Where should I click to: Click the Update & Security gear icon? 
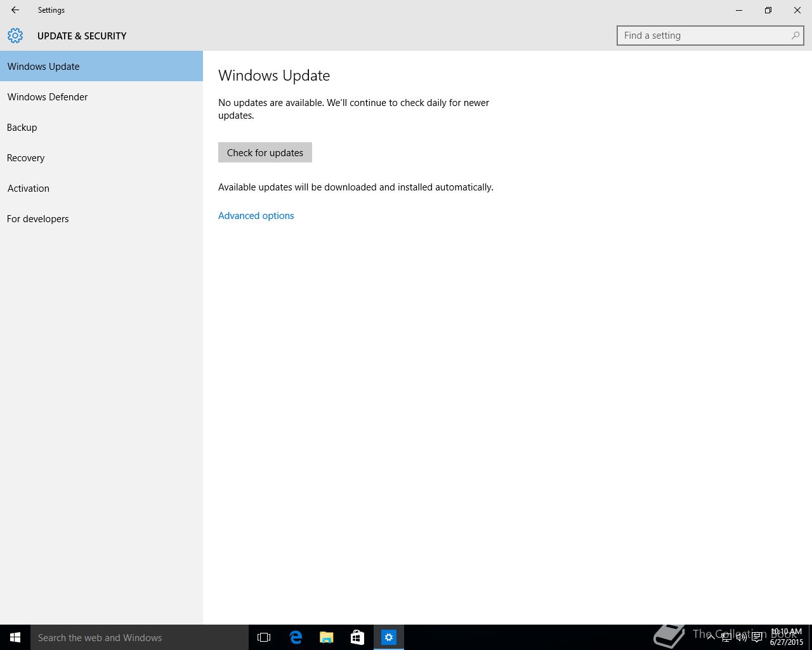tap(15, 36)
